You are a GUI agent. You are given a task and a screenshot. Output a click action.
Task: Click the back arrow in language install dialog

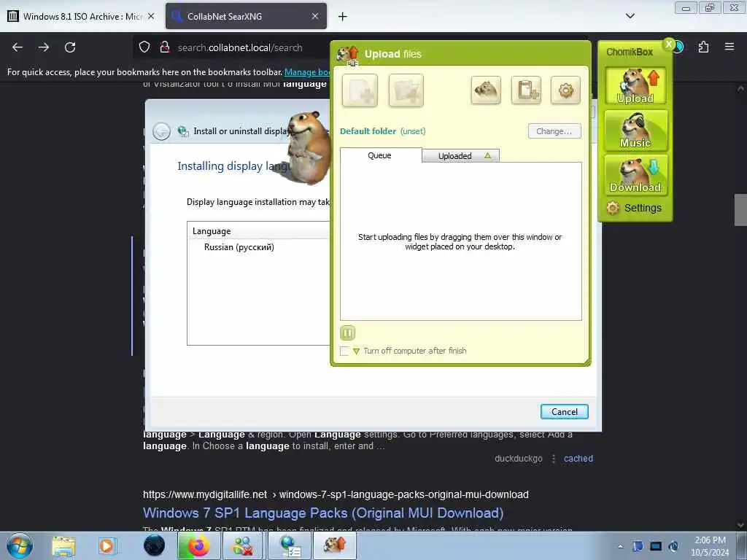(161, 131)
